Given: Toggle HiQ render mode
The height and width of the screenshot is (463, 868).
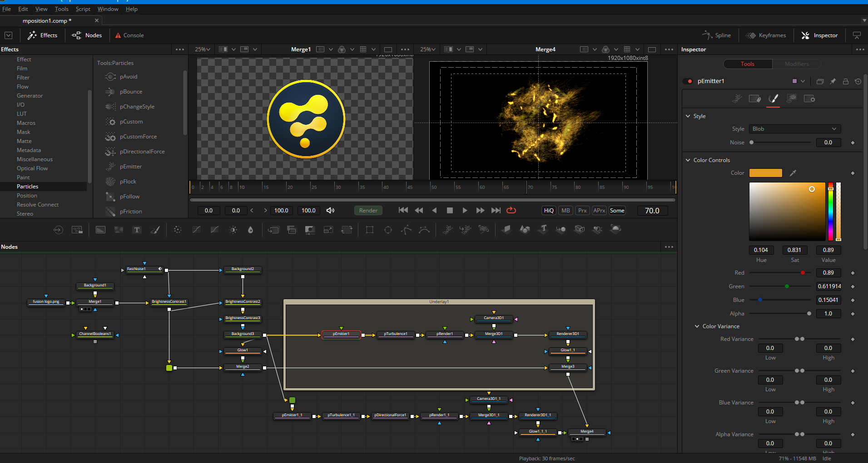Looking at the screenshot, I should click(549, 211).
